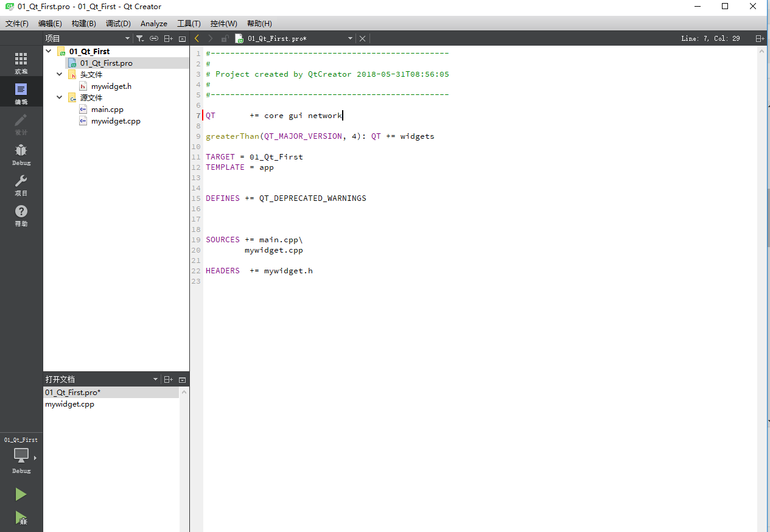Open the Welcome (欢迎) mode
The width and height of the screenshot is (770, 532).
pyautogui.click(x=21, y=63)
